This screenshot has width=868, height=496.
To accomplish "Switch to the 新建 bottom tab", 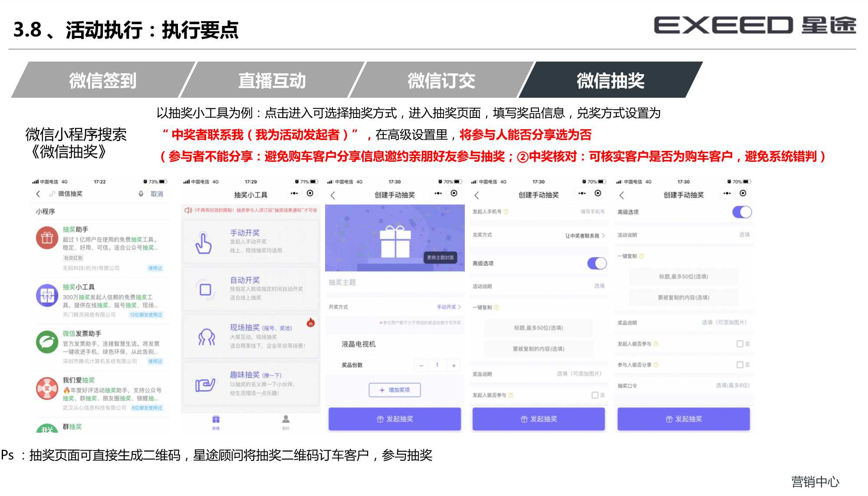I will point(216,422).
